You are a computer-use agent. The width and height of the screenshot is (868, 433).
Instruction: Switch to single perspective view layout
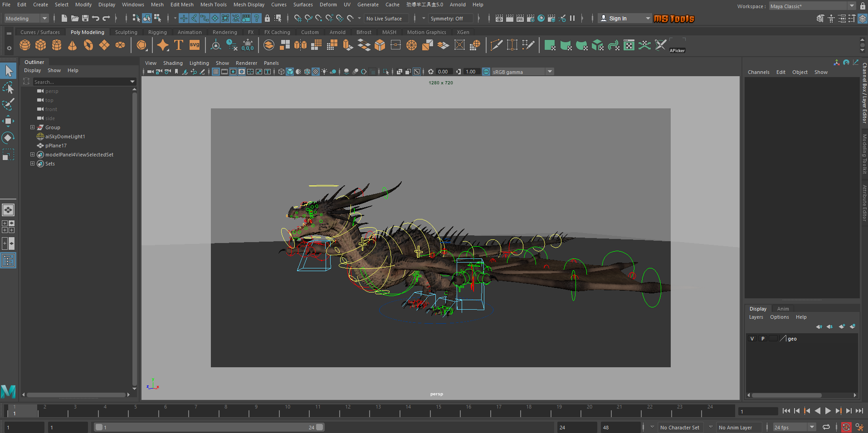8,210
